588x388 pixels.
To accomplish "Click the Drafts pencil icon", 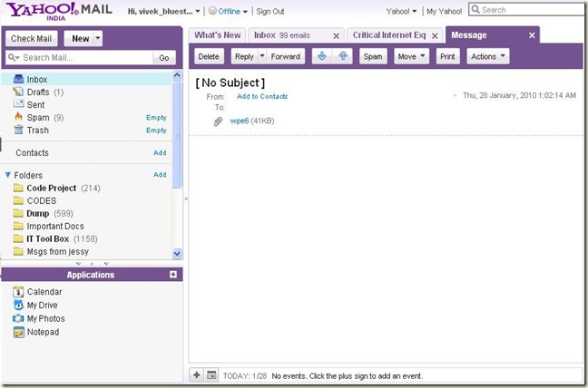I will [x=18, y=92].
